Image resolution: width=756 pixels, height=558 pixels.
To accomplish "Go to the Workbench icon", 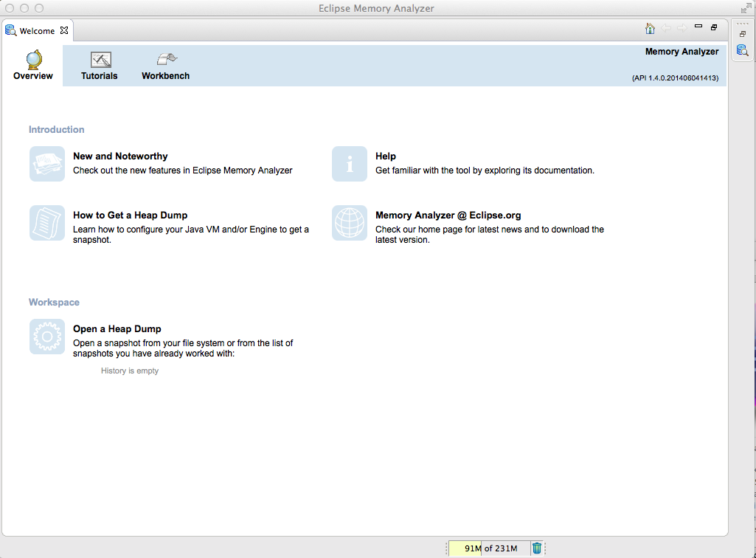I will 167,59.
